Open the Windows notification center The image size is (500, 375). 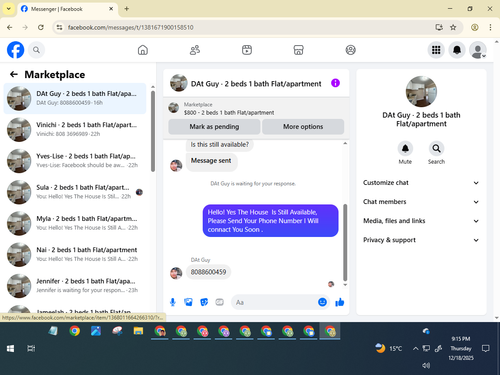(486, 349)
